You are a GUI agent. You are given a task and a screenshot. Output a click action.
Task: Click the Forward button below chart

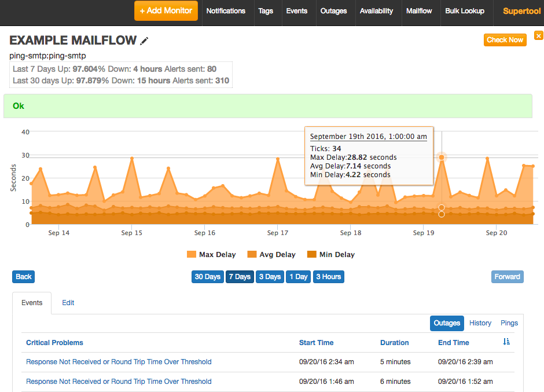pyautogui.click(x=507, y=277)
